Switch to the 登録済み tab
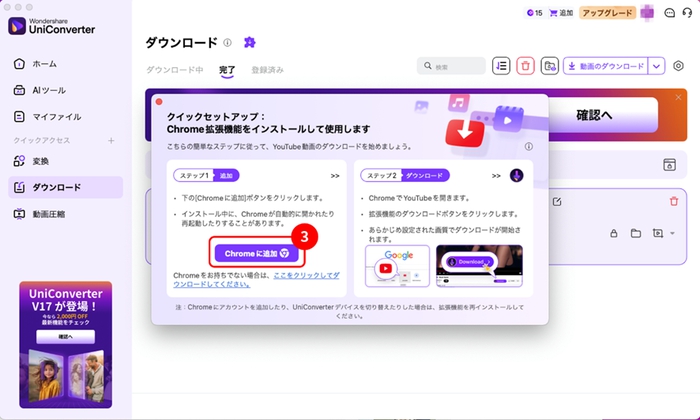This screenshot has height=420, width=700. tap(268, 71)
